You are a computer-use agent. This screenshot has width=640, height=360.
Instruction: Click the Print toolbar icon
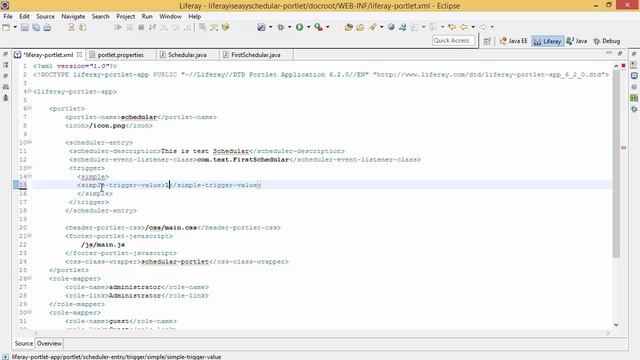47,27
